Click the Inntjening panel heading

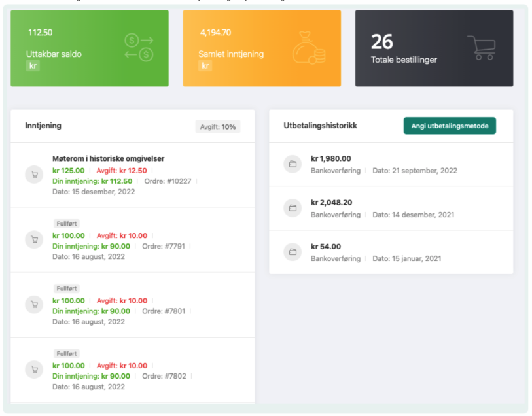coord(43,126)
